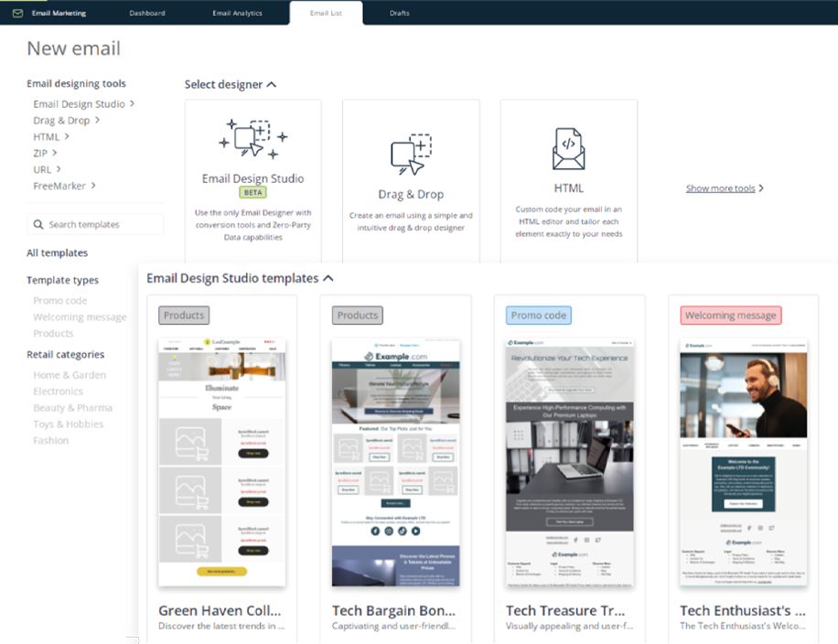The image size is (838, 644).
Task: Expand the FreeMarker sidebar entry
Action: click(x=64, y=186)
